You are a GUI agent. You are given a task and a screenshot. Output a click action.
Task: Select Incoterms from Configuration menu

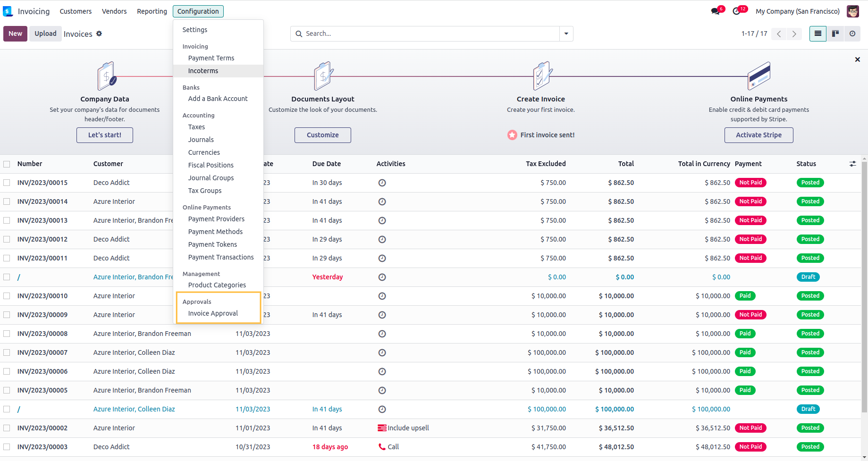click(x=203, y=71)
